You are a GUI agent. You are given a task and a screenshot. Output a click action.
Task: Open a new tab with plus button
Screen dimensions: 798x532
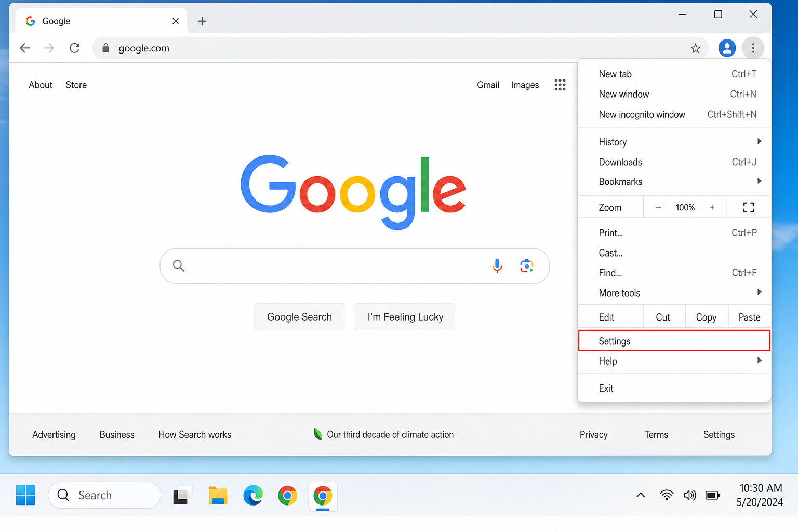202,21
